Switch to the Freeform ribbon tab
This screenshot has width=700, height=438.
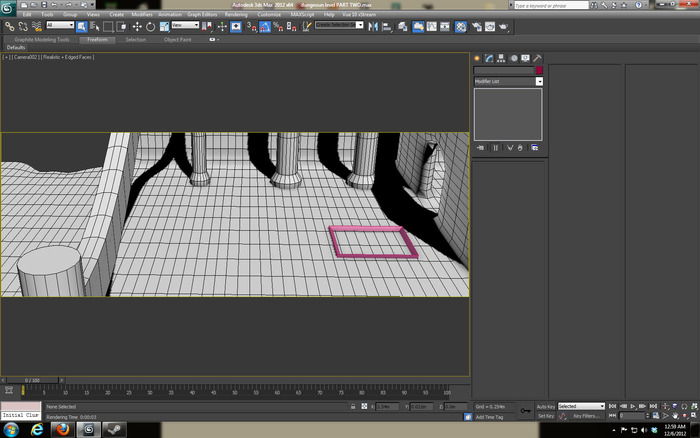click(97, 39)
